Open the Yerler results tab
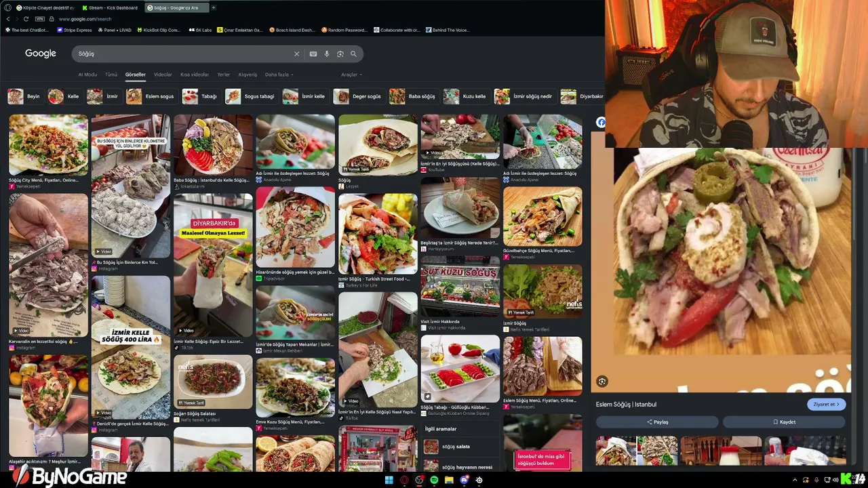Viewport: 868px width, 488px height. point(223,75)
